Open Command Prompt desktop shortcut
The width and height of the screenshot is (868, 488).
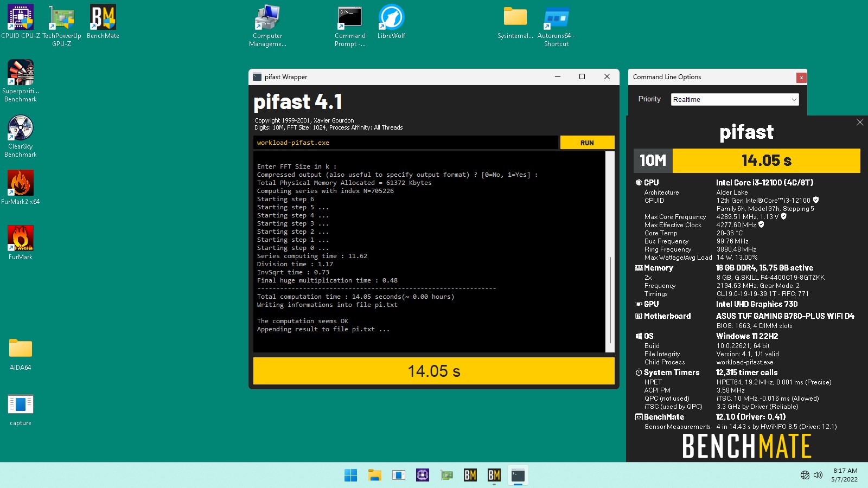point(350,24)
